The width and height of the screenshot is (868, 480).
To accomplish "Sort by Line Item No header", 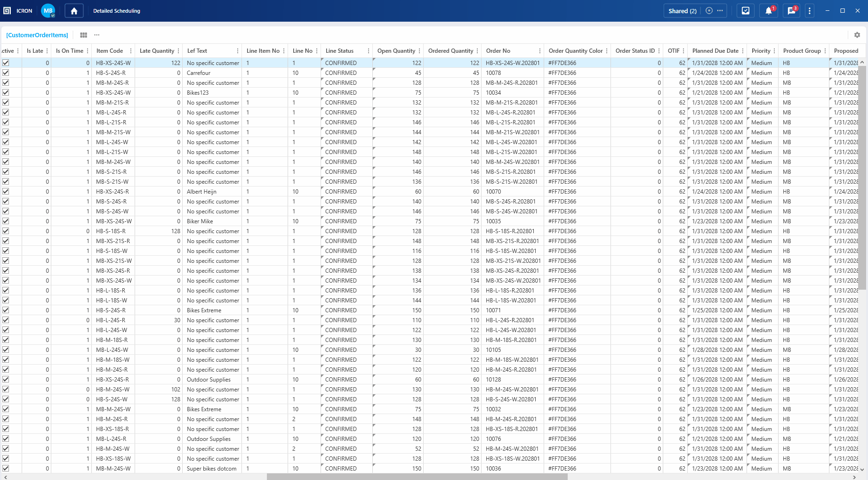I will pos(263,51).
